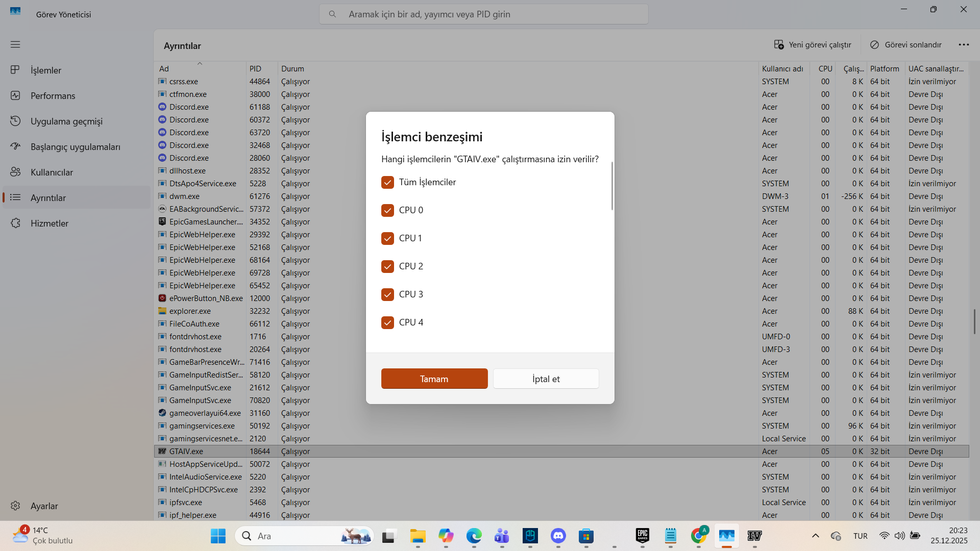Confirm affinity with Tamam button

pyautogui.click(x=434, y=379)
